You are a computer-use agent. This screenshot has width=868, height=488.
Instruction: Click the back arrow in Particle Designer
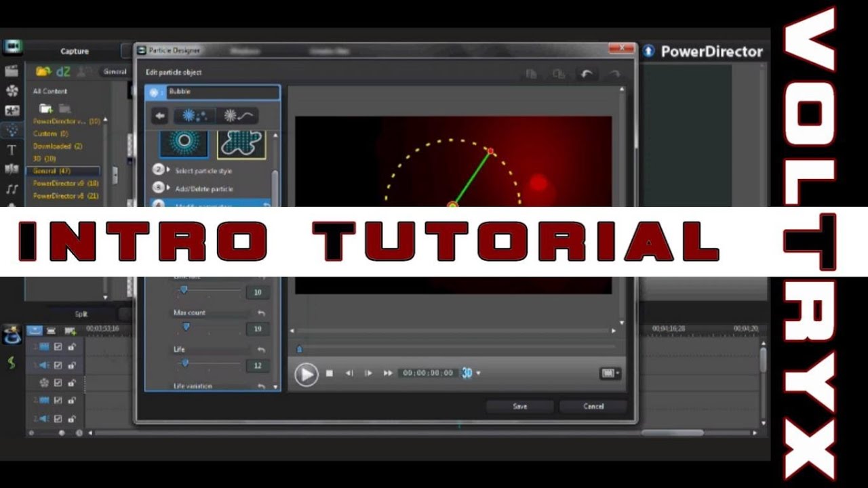(159, 116)
